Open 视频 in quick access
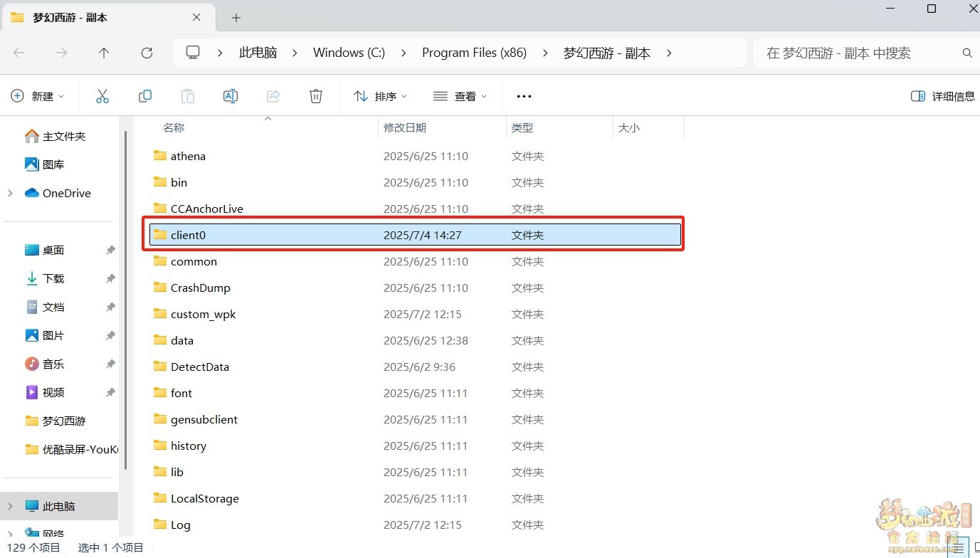The height and width of the screenshot is (558, 980). click(x=45, y=392)
